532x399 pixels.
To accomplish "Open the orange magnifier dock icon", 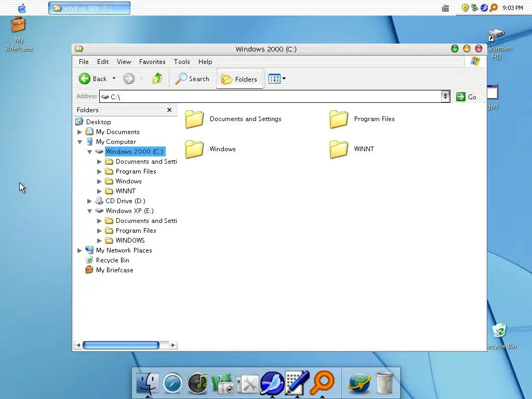I will point(322,383).
